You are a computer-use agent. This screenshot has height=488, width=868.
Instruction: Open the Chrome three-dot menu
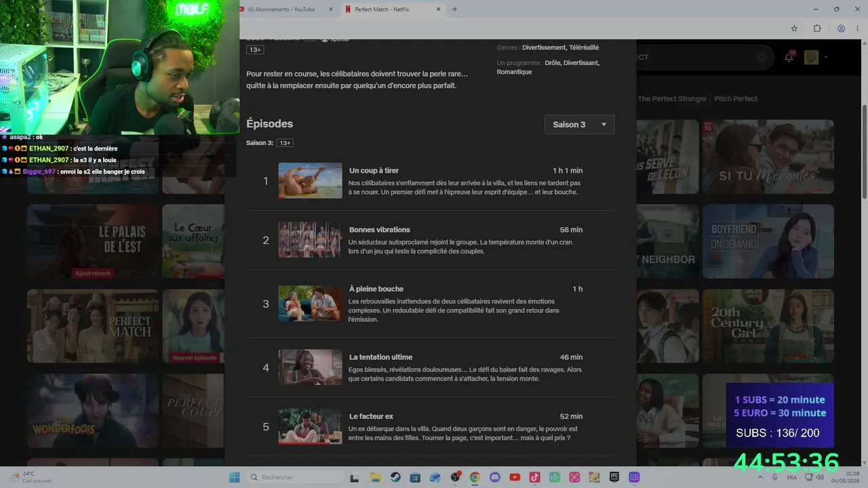pyautogui.click(x=858, y=28)
